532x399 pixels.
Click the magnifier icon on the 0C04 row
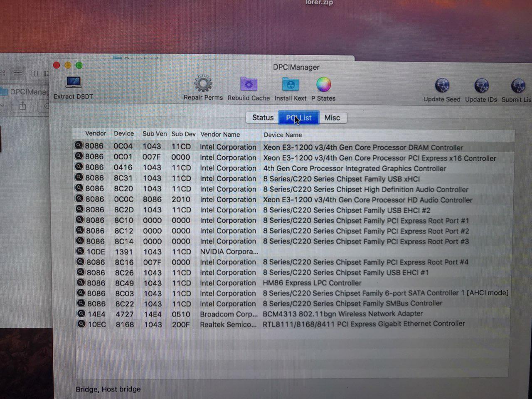pyautogui.click(x=79, y=145)
